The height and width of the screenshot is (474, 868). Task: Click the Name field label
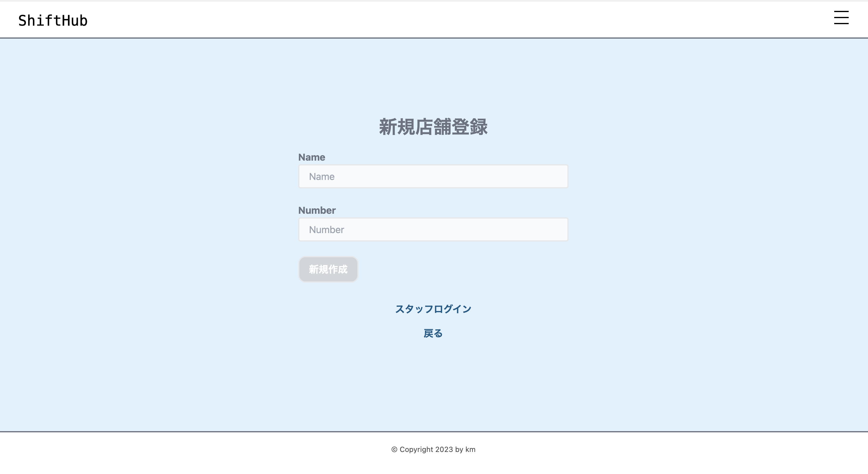click(312, 157)
